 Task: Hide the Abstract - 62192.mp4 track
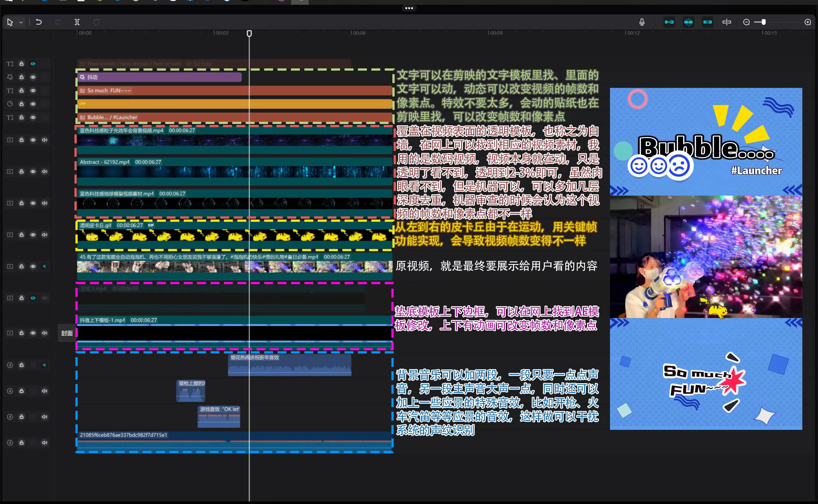coord(33,171)
